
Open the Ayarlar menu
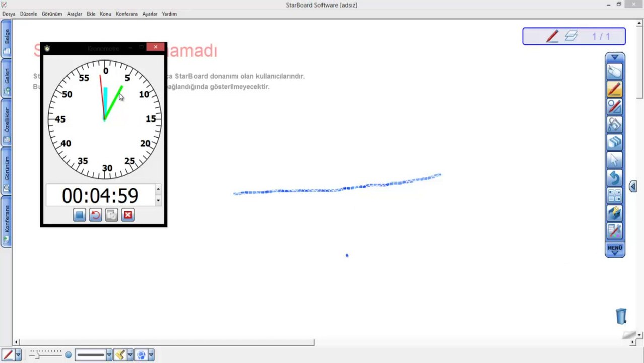[x=150, y=14]
